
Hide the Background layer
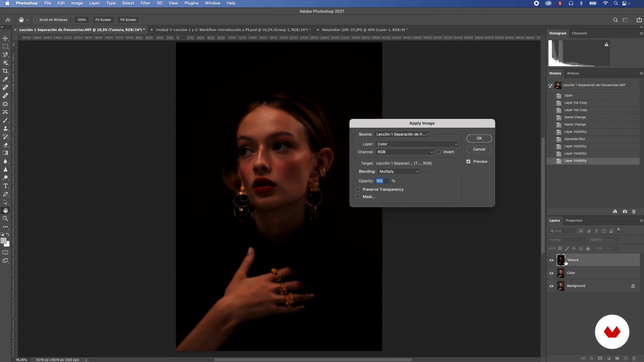(551, 286)
